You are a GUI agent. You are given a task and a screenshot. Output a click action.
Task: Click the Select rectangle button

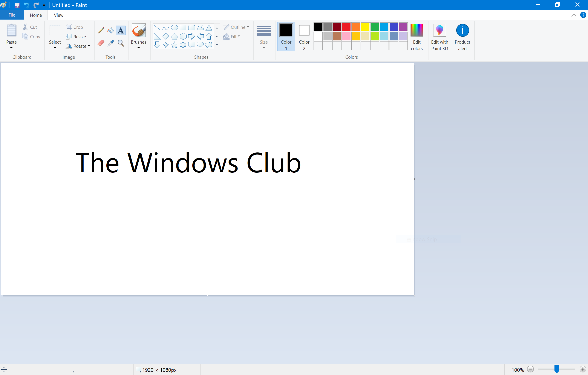click(55, 31)
